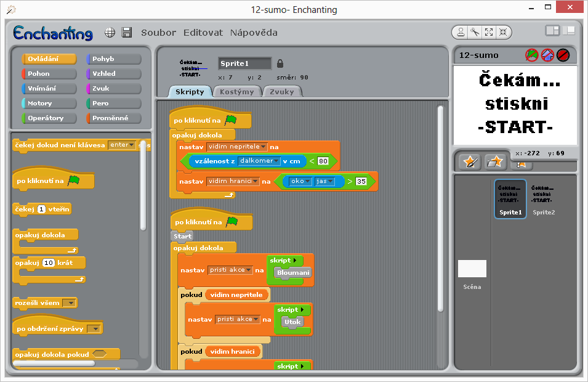Click the surprise sprite button
The image size is (588, 382).
tap(521, 165)
